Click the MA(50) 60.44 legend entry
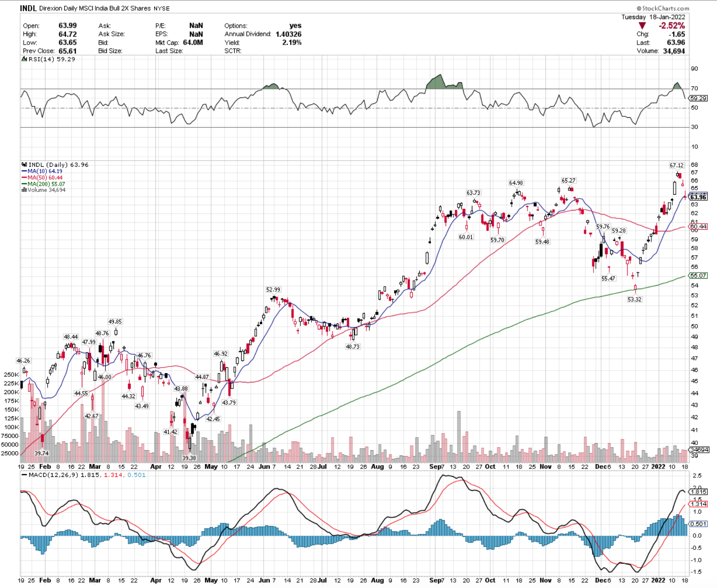This screenshot has height=588, width=717. point(42,178)
